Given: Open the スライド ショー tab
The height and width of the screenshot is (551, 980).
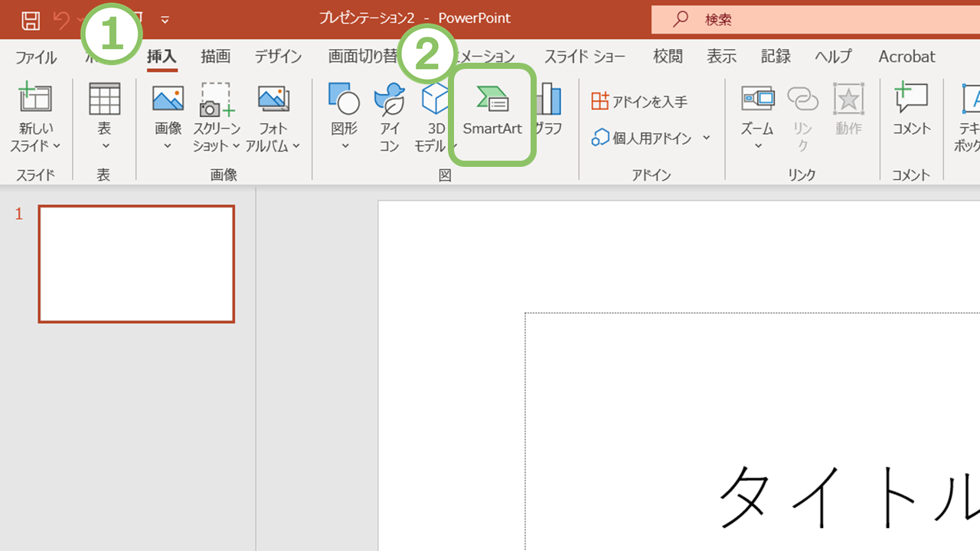Looking at the screenshot, I should point(584,57).
